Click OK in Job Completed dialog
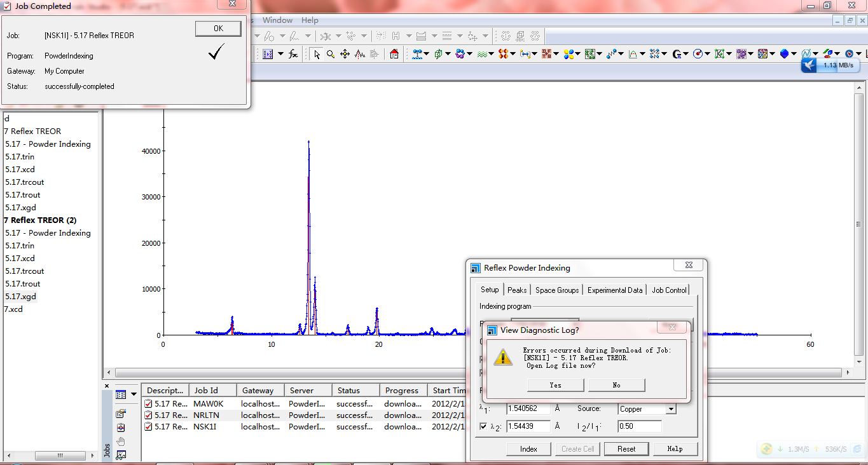 point(218,29)
